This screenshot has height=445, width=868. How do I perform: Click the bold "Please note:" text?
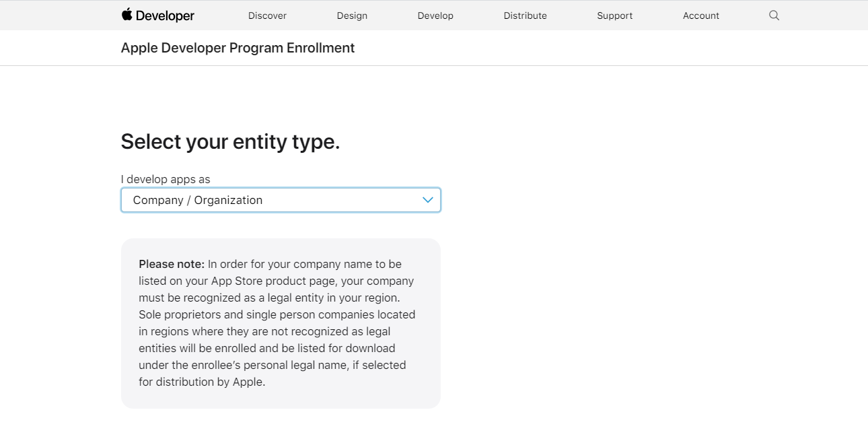[x=172, y=264]
